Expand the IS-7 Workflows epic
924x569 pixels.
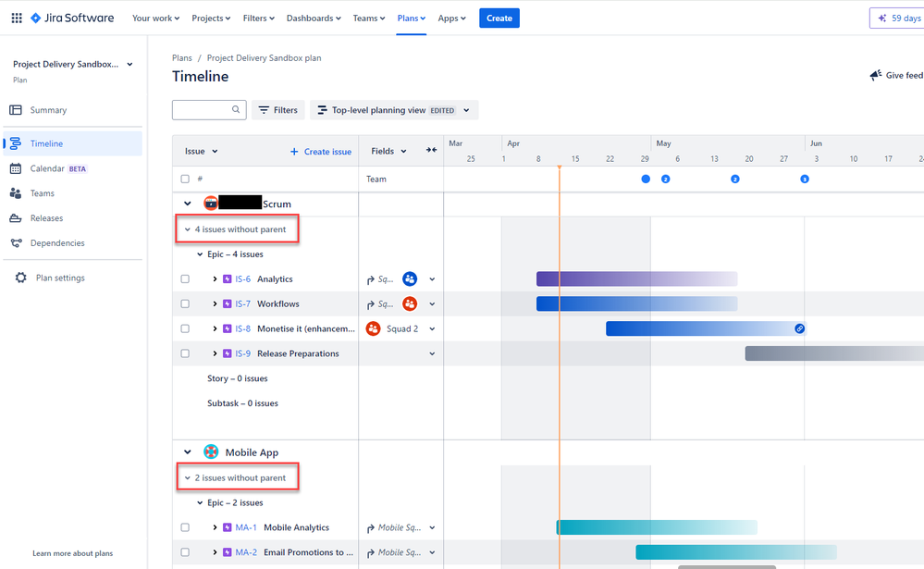(215, 303)
